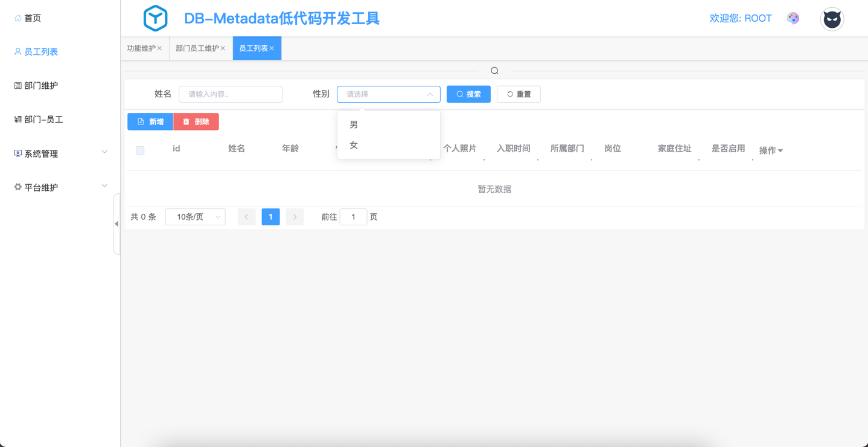Screen dimensions: 868x447
Task: Switch to the 部门员工维护 tab
Action: pyautogui.click(x=197, y=48)
